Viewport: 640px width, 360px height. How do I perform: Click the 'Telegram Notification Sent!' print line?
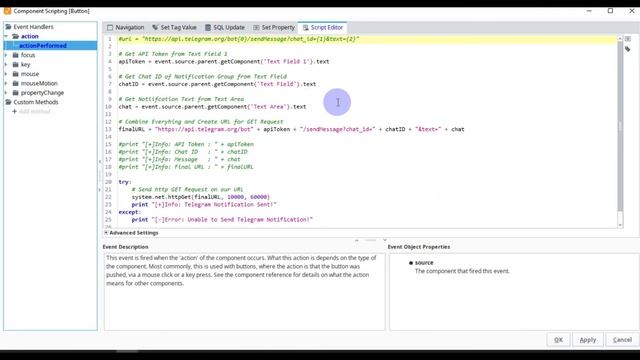[x=204, y=204]
